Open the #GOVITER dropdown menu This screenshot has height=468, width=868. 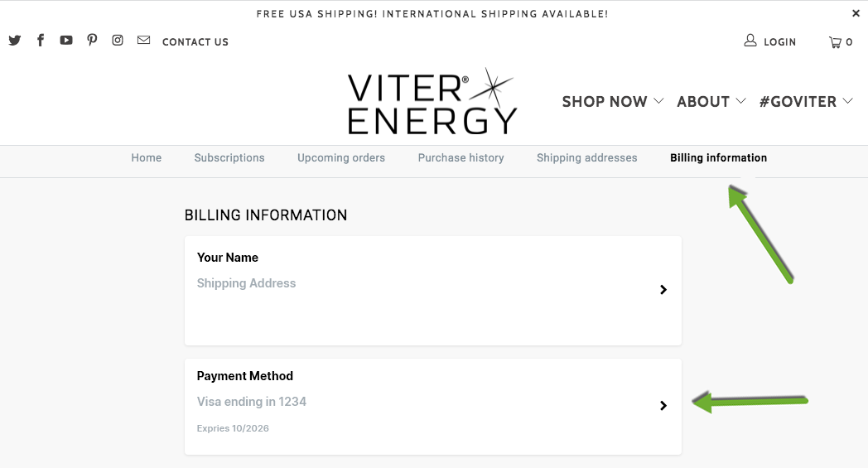pos(806,102)
